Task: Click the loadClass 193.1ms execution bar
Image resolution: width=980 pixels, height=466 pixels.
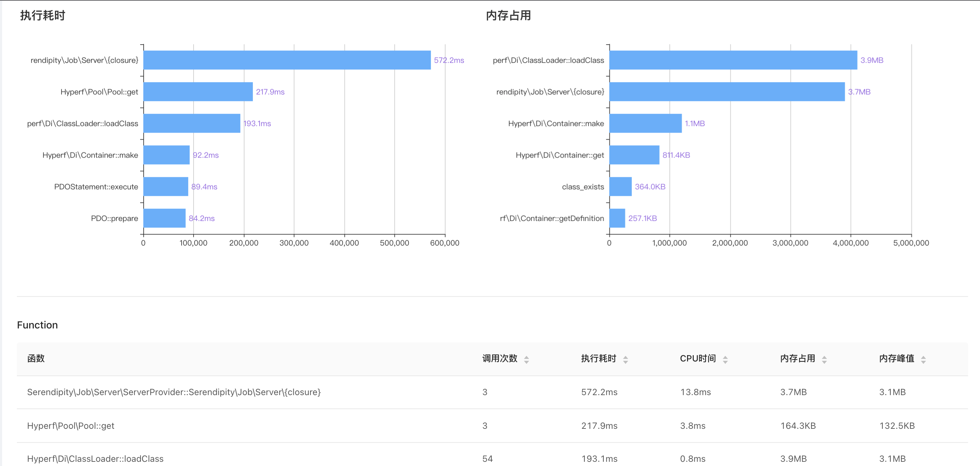Action: point(192,123)
